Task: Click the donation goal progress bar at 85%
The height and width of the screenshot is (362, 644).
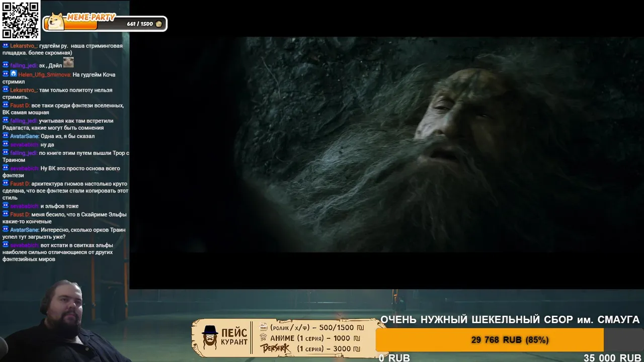Action: 510,340
